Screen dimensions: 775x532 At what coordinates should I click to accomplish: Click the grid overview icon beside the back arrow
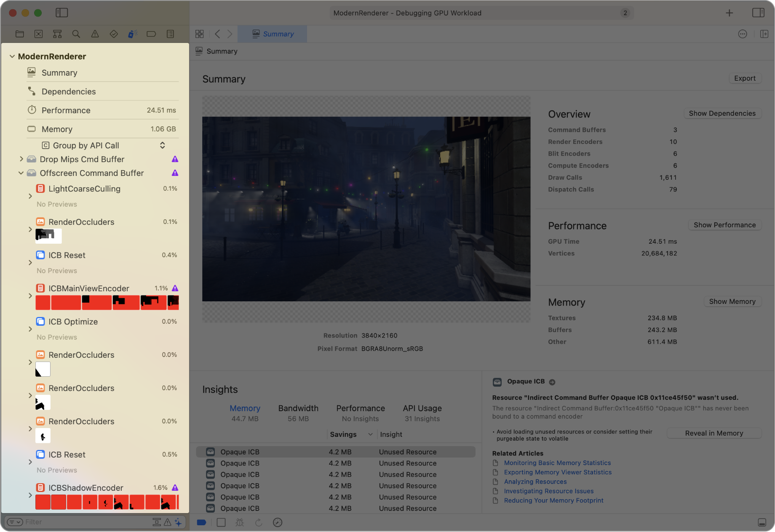click(x=200, y=34)
